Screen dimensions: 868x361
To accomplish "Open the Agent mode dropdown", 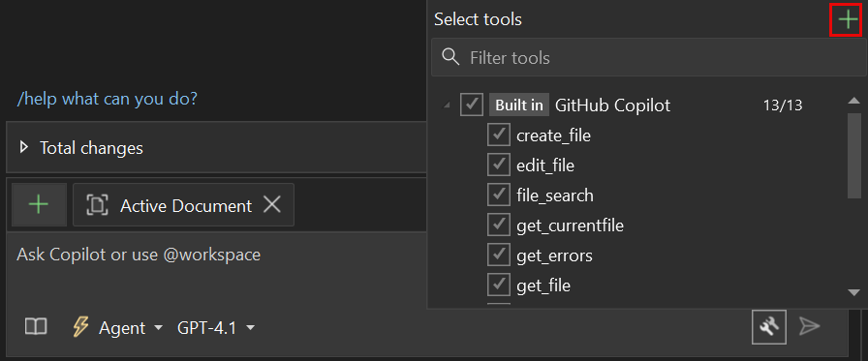I will coord(130,328).
